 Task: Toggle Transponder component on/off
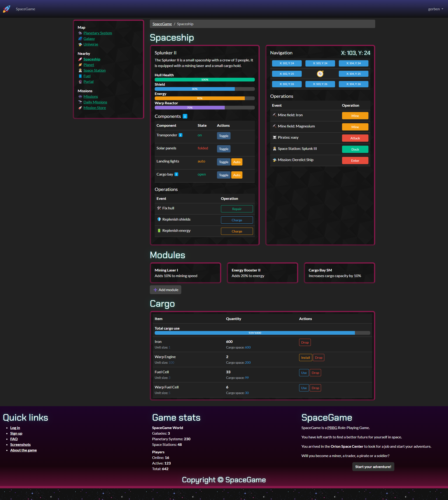point(223,136)
